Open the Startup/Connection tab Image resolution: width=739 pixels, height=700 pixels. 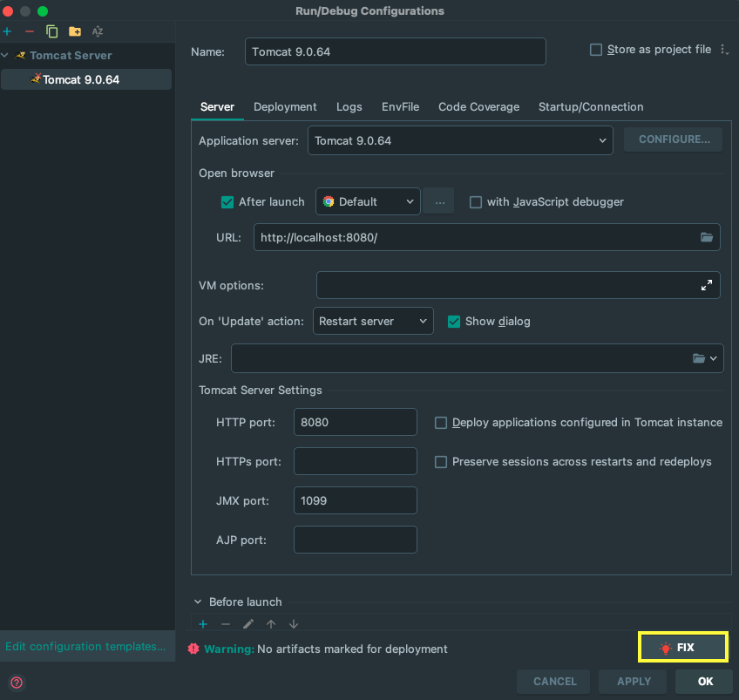591,107
